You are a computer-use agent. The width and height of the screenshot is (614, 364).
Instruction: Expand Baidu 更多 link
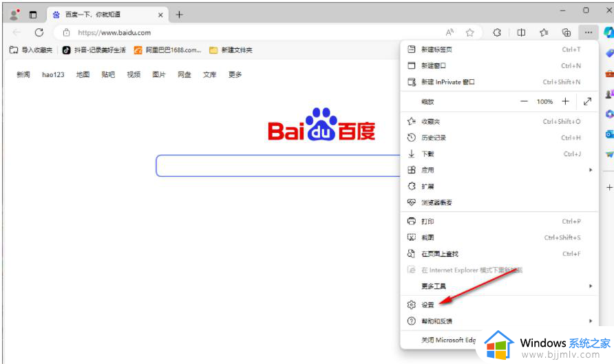point(235,74)
